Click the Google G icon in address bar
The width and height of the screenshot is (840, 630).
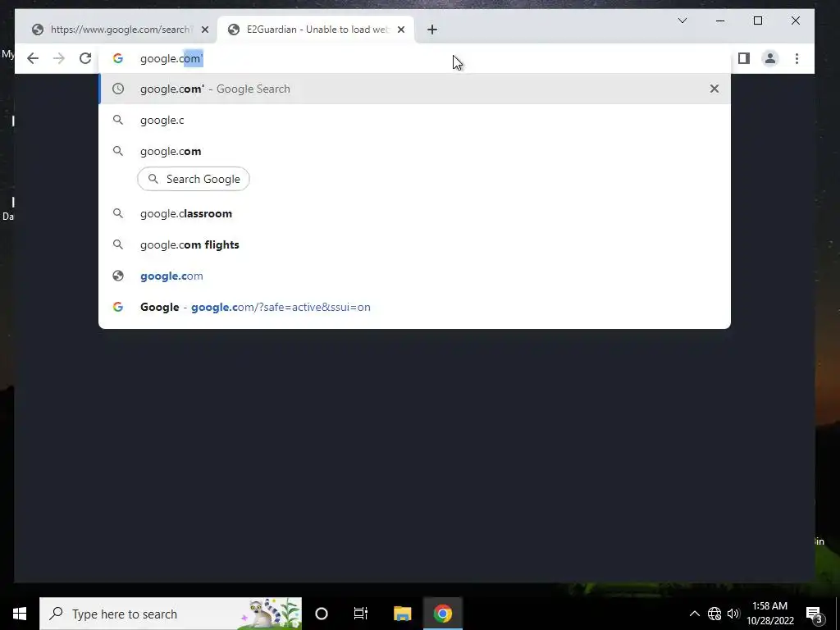pos(118,58)
